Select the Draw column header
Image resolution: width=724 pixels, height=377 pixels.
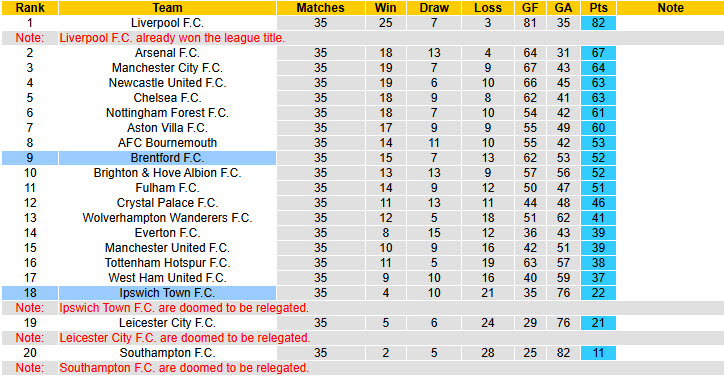pyautogui.click(x=434, y=8)
